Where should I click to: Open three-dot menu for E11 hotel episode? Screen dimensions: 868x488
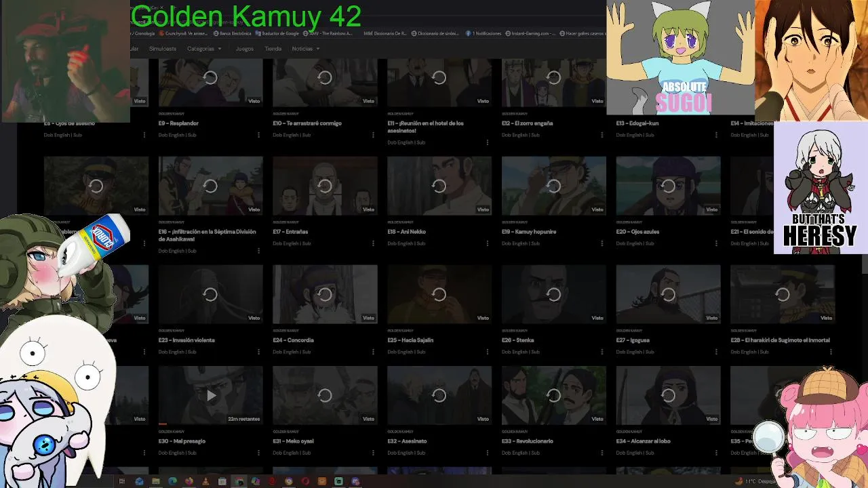click(x=488, y=142)
